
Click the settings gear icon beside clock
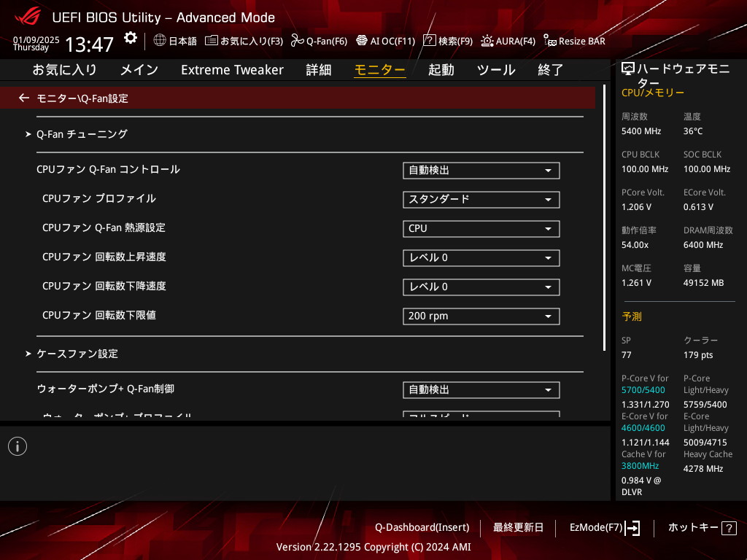click(130, 38)
